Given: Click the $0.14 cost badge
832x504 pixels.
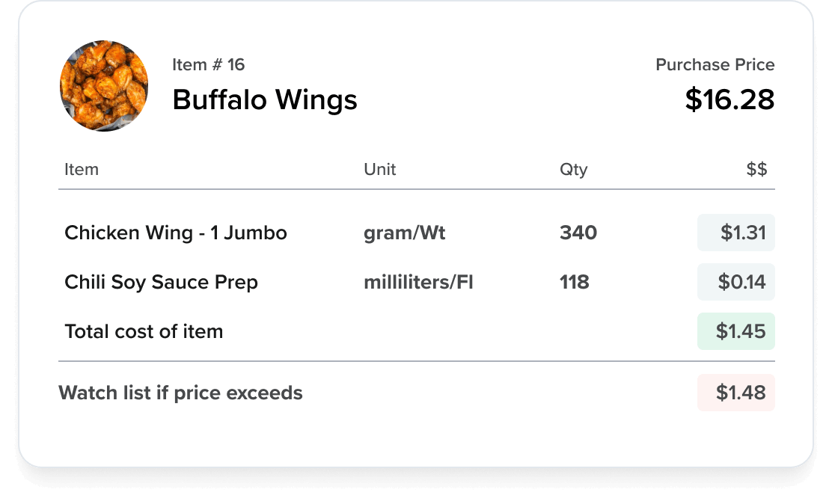Looking at the screenshot, I should 736,282.
